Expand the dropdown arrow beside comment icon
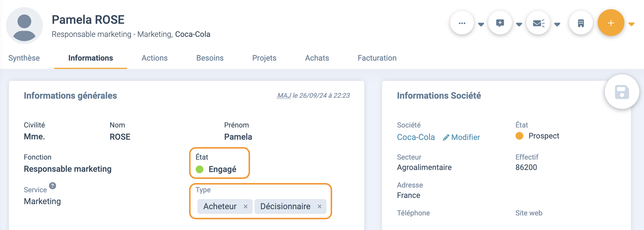Image resolution: width=644 pixels, height=230 pixels. [519, 24]
